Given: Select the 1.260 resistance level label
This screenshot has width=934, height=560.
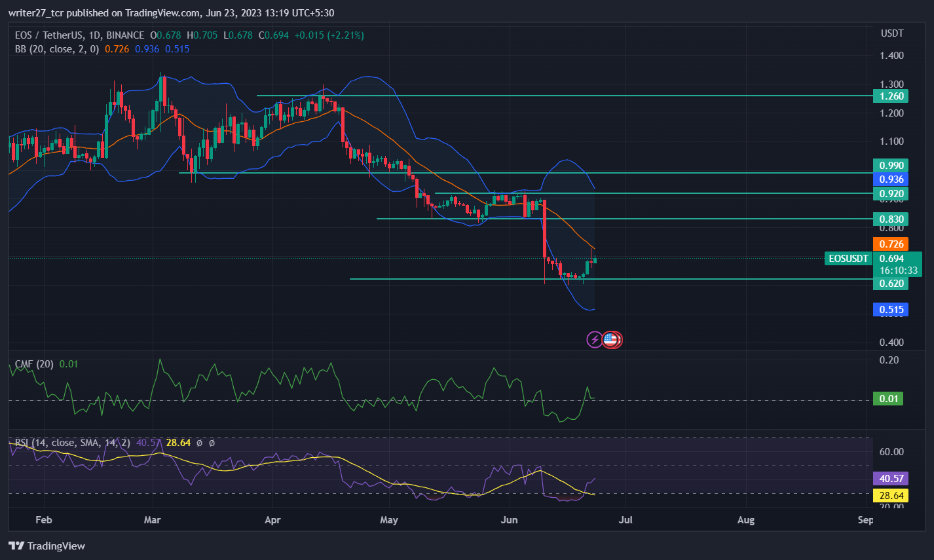Looking at the screenshot, I should pyautogui.click(x=891, y=96).
